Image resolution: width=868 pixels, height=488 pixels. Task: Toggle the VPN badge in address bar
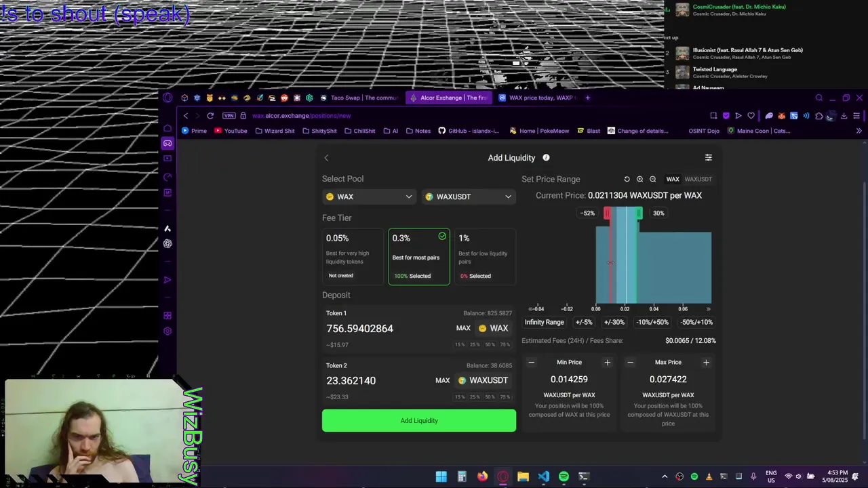(230, 116)
